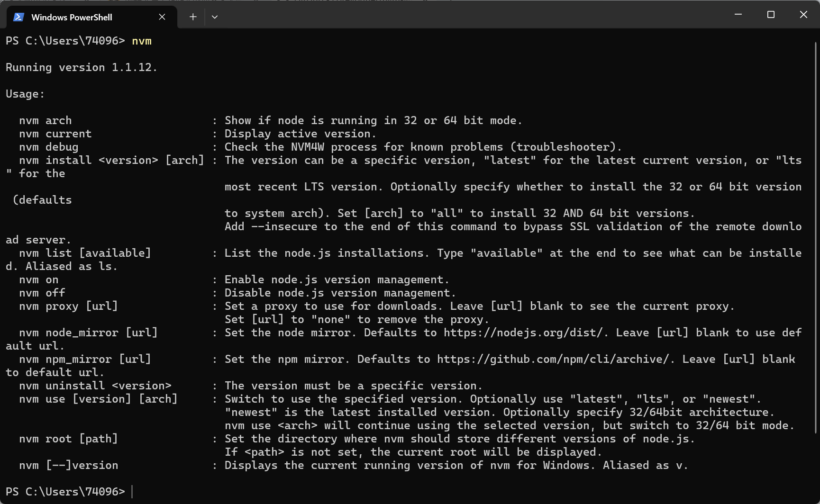Open the nodejs.org/dist URL
Viewport: 820px width, 504px height.
point(525,333)
